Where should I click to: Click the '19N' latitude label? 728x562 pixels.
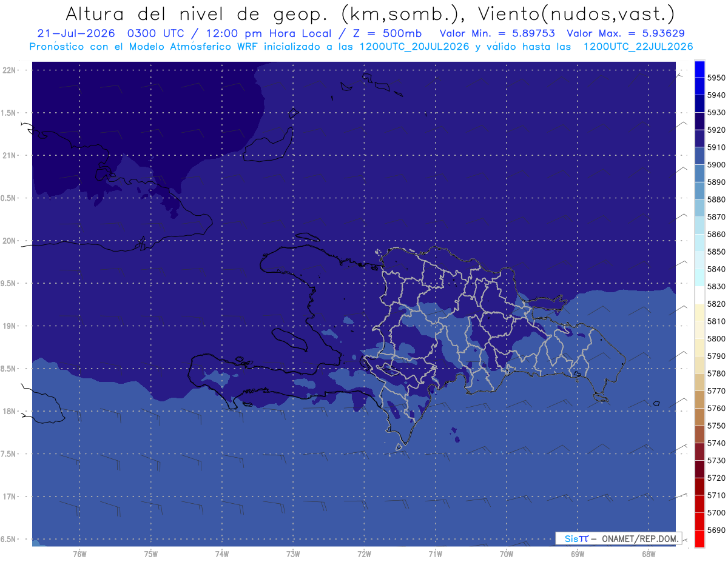pyautogui.click(x=10, y=326)
